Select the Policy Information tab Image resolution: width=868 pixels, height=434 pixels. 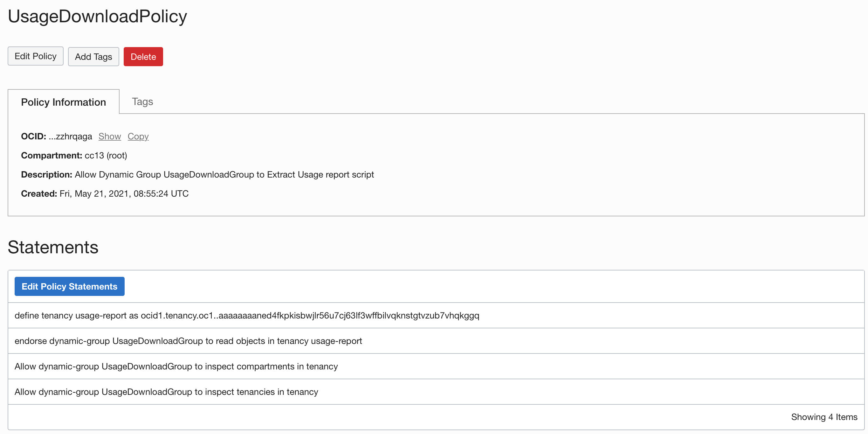pyautogui.click(x=63, y=101)
